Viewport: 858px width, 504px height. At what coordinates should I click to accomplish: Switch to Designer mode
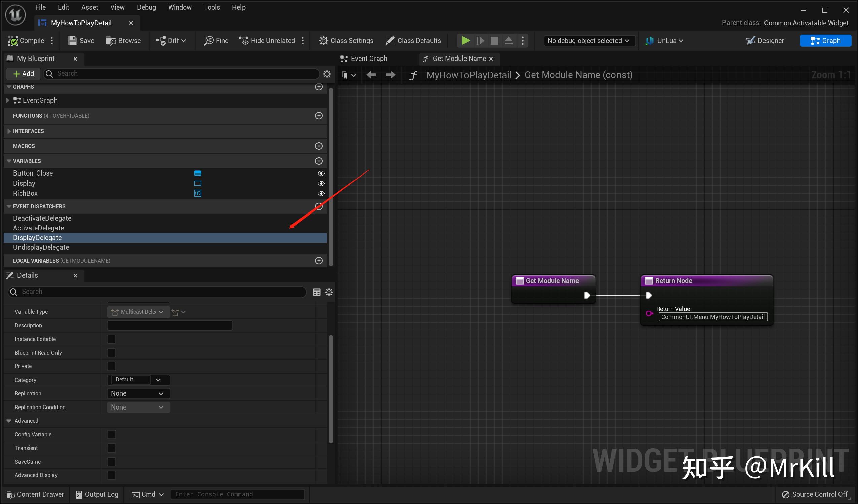765,41
